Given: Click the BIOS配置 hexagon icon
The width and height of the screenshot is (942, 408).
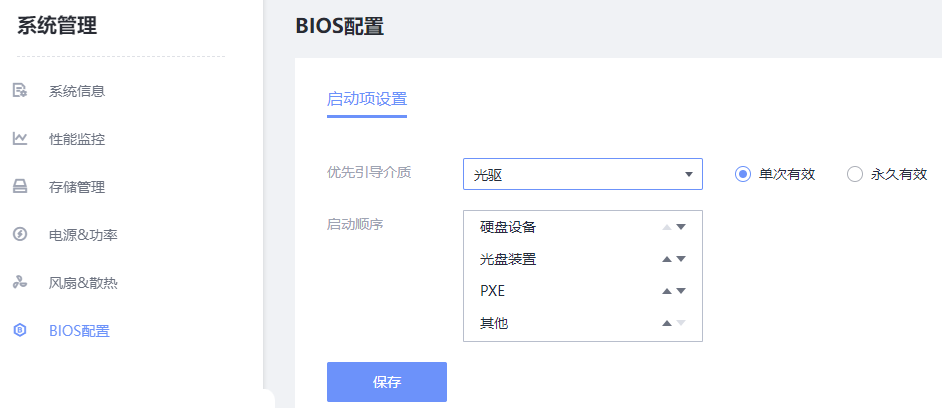Looking at the screenshot, I should click(x=19, y=331).
